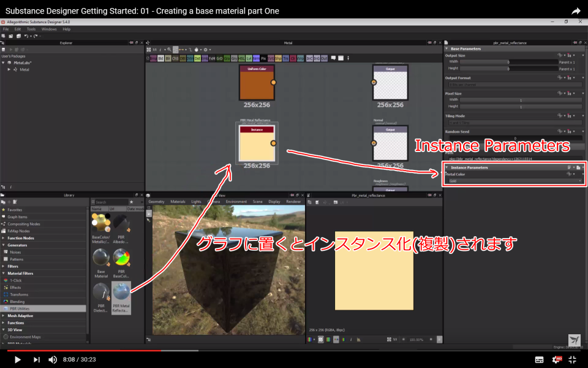Click the zoom magnifier icon in graph toolbar
Screen dimensions: 588x368
pos(169,50)
